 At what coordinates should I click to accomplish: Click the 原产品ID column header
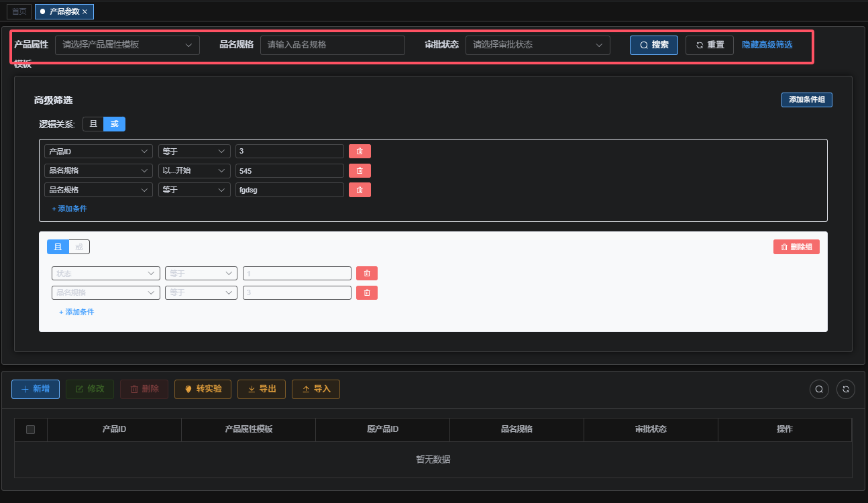[382, 429]
